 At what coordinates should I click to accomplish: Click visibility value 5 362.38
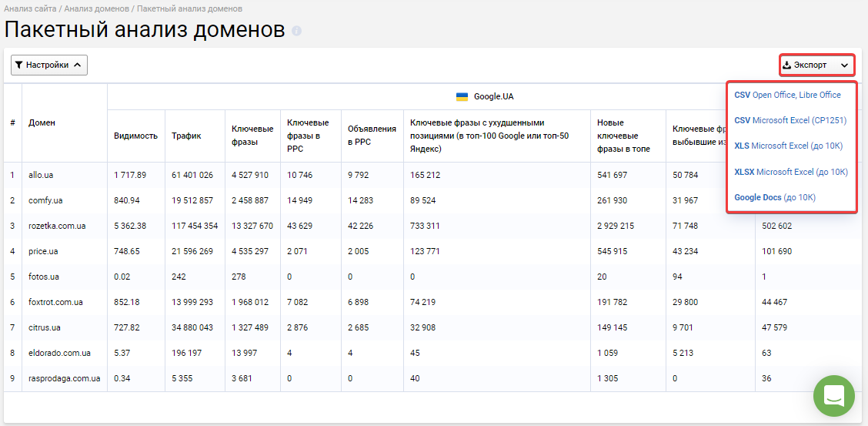pyautogui.click(x=131, y=226)
